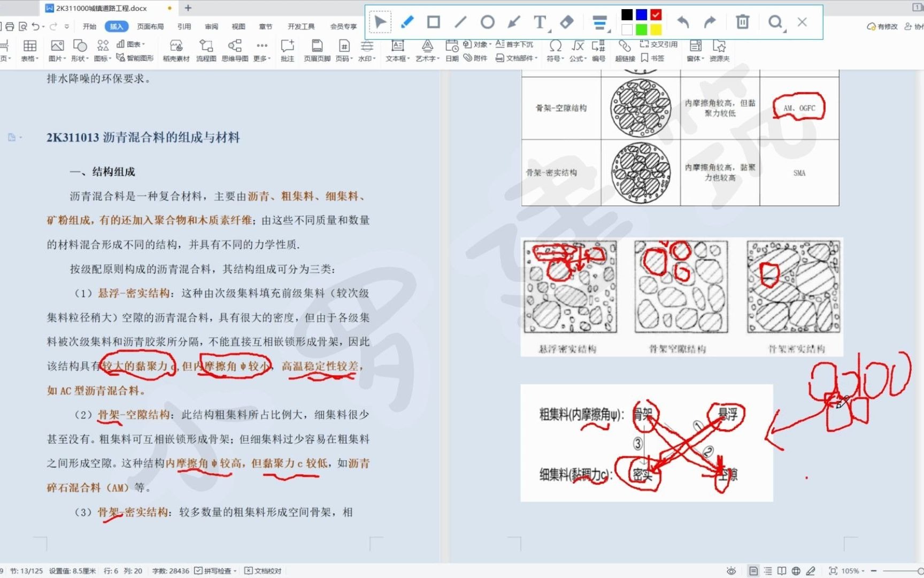924x578 pixels.
Task: Select the Rectangle annotation tool
Action: point(433,22)
